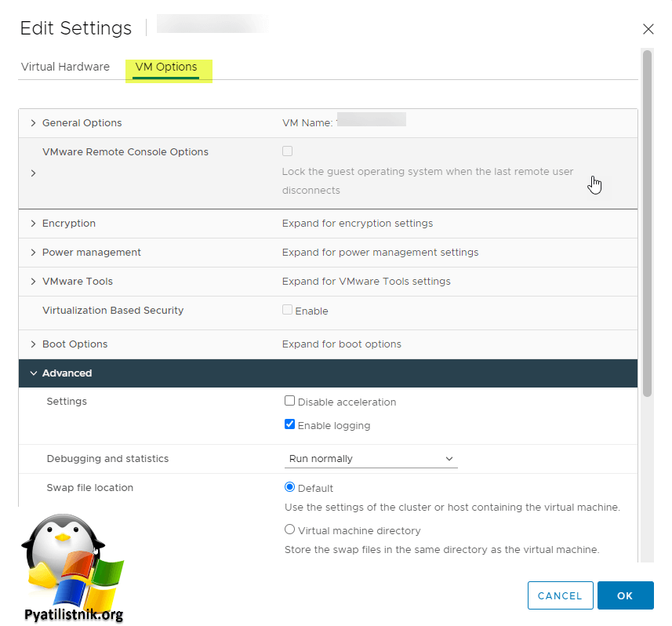
Task: Expand the Power management section
Action: coord(34,253)
